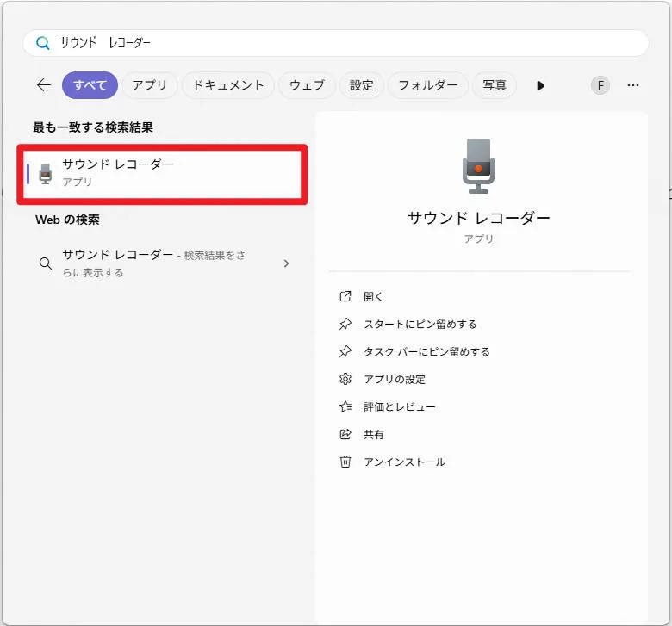The image size is (672, 626).
Task: Switch to the ウェブ filter tab
Action: tap(307, 85)
